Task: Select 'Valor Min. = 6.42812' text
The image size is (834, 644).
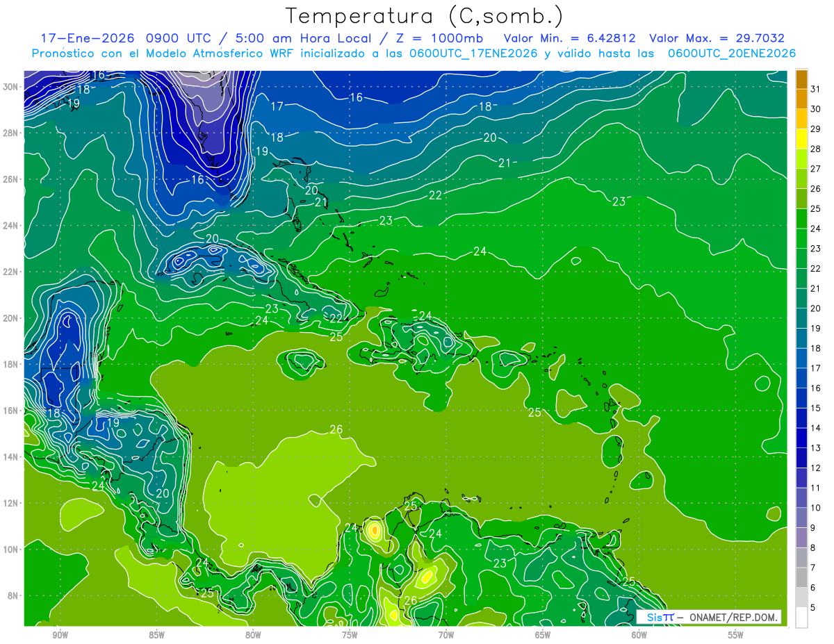Action: [x=570, y=38]
